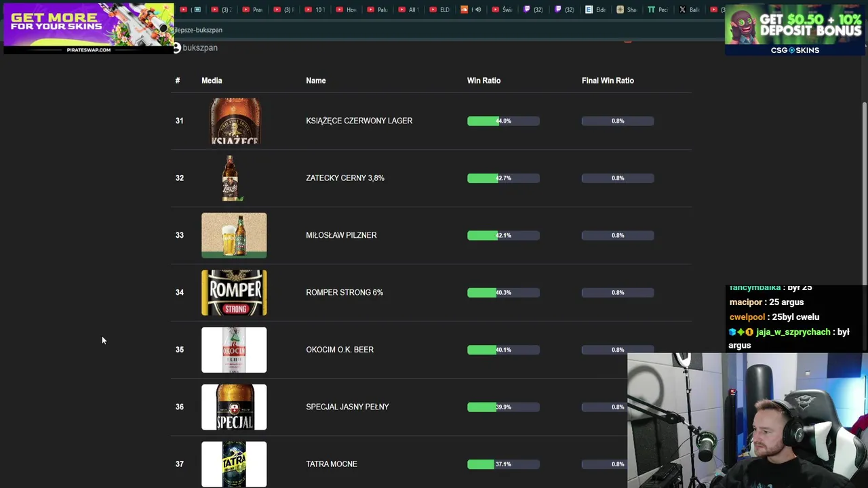Click the 42.7% win ratio bar
Viewport: 868px width, 488px height.
pos(503,178)
